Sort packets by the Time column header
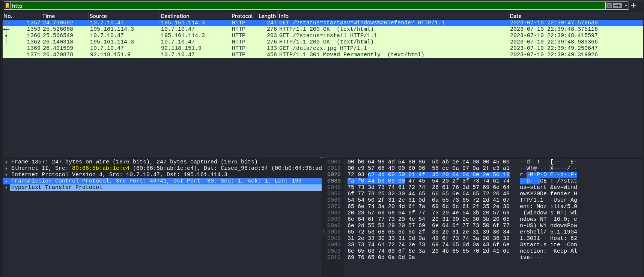Viewport: 644px width, 277px height. click(48, 16)
